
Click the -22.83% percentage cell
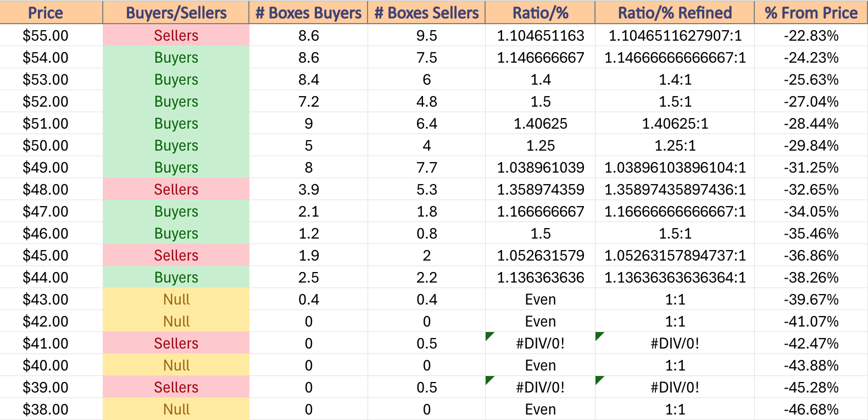[x=811, y=35]
